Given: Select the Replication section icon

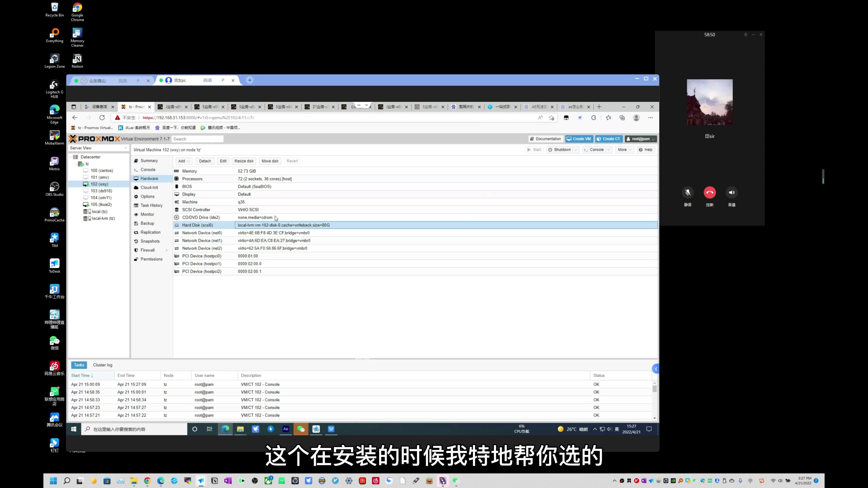Looking at the screenshot, I should [x=136, y=232].
